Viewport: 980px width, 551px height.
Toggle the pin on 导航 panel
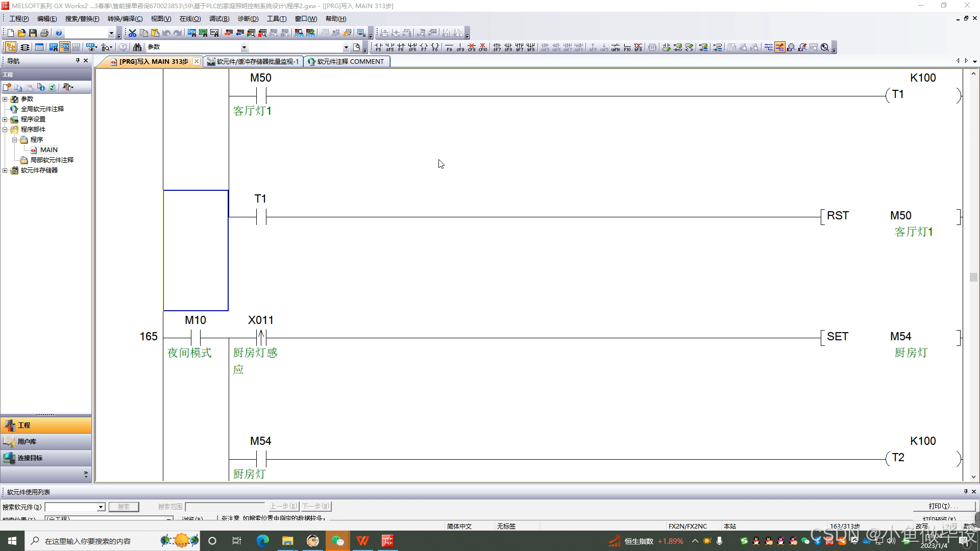(78, 61)
